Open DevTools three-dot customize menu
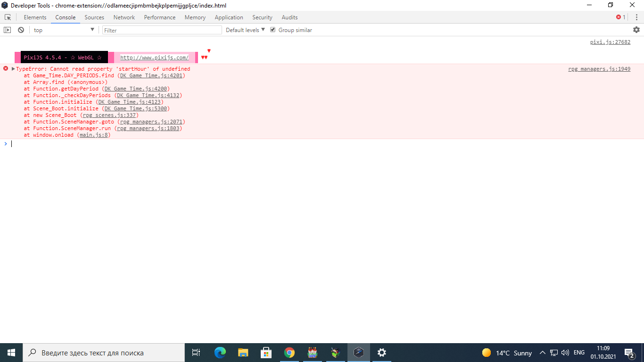Screen dimensions: 644x362 (636, 17)
